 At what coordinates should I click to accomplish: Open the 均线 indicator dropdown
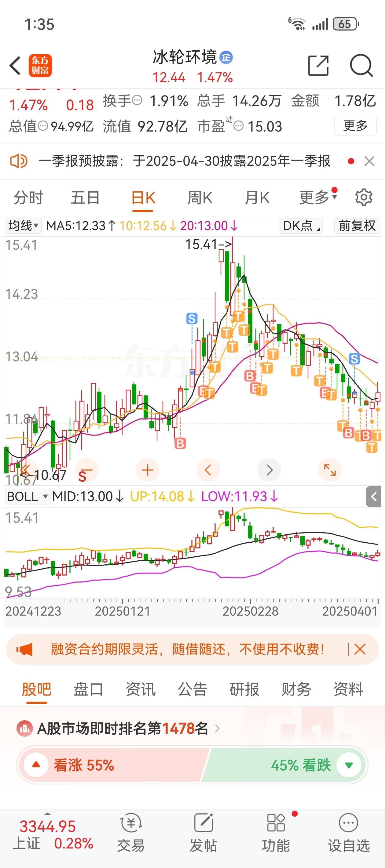coord(23,226)
